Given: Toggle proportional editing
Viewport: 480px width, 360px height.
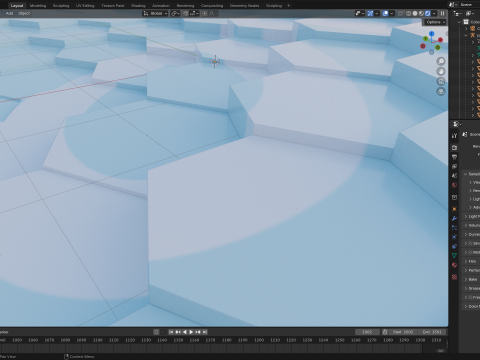Looking at the screenshot, I should tap(204, 13).
